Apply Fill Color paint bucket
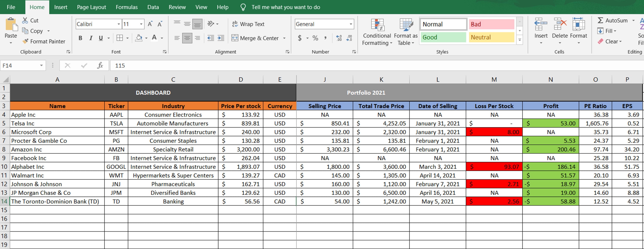The height and width of the screenshot is (249, 644). point(139,38)
